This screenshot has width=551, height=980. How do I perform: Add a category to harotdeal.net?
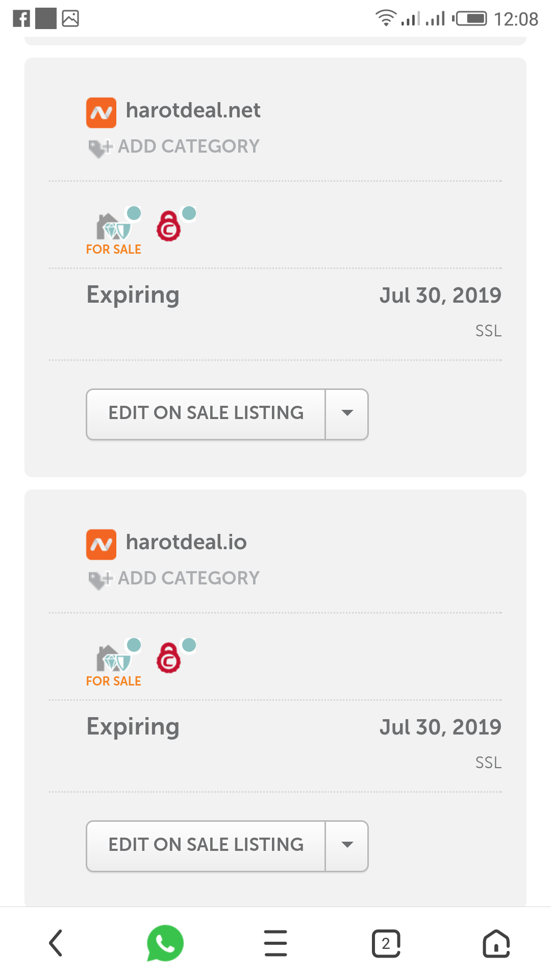click(174, 147)
